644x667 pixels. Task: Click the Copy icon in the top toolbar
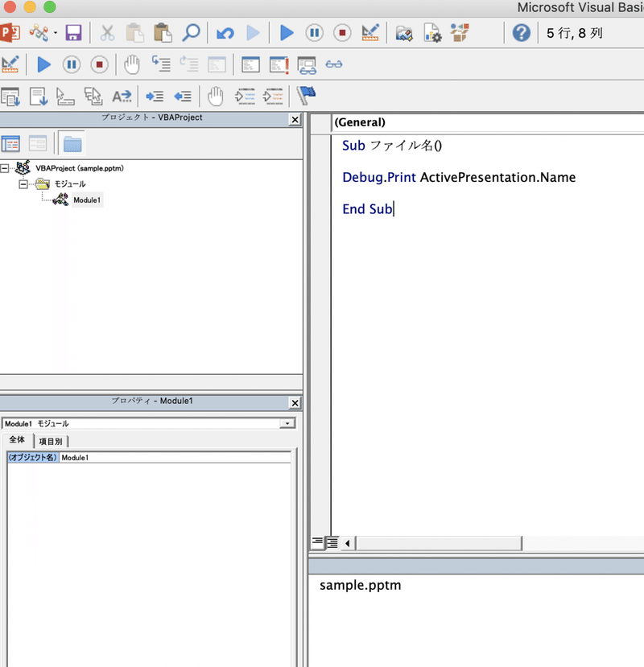[134, 33]
